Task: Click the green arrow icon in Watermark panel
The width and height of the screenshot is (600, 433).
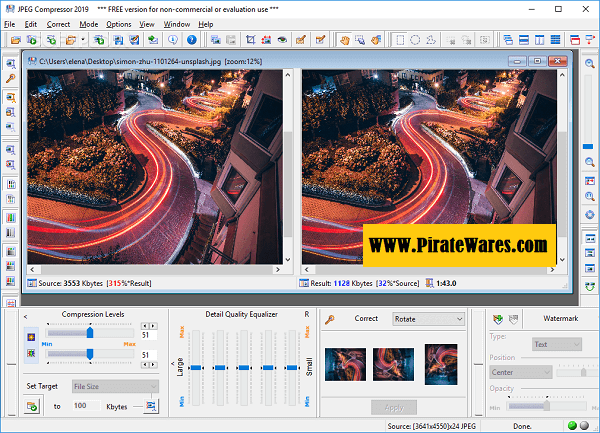Action: pyautogui.click(x=498, y=319)
